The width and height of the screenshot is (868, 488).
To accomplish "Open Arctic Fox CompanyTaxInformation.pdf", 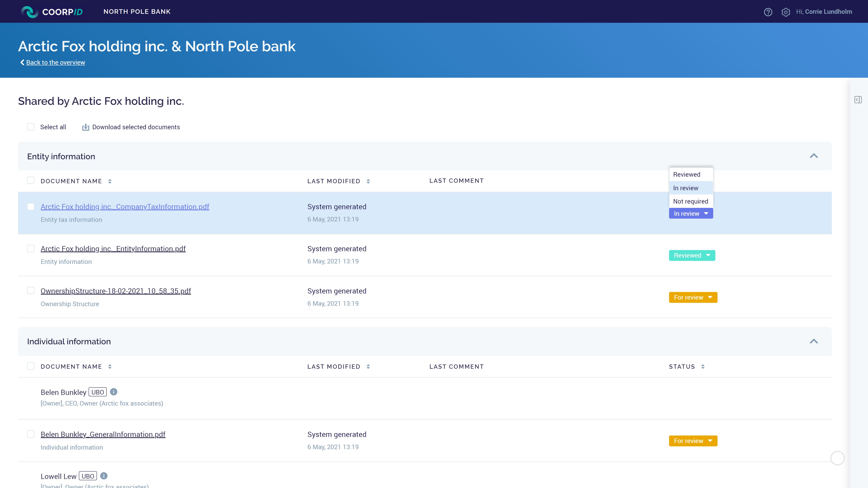I will [x=125, y=207].
